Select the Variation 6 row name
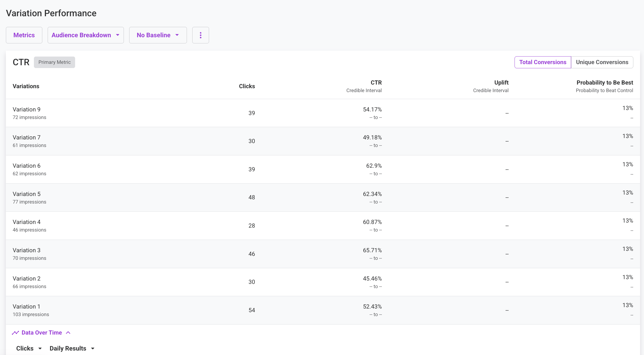Screen dimensions: 644x355 (27, 166)
